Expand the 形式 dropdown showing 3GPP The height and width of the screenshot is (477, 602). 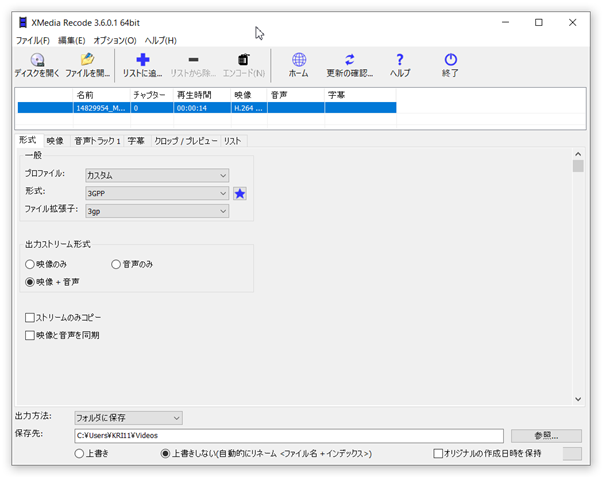point(157,193)
